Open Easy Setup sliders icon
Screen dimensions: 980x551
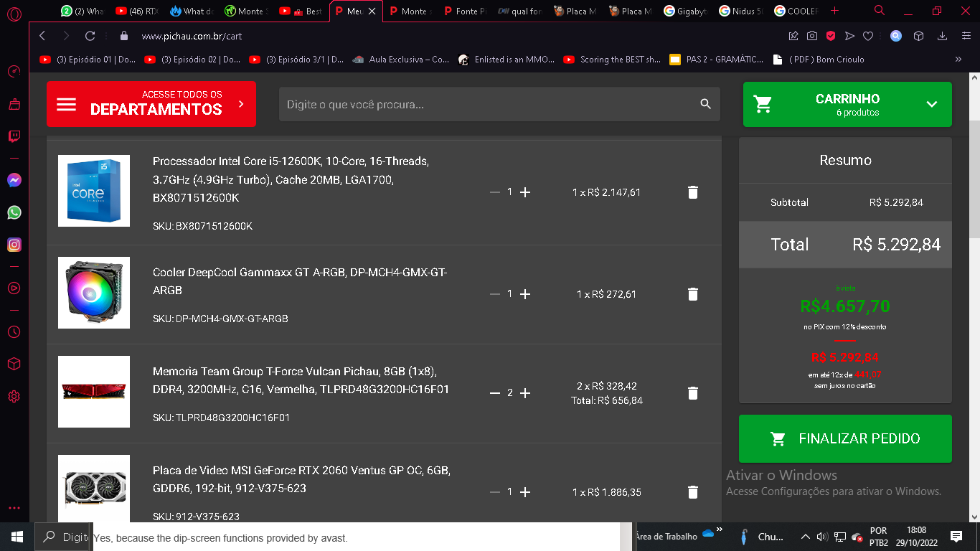(x=966, y=36)
